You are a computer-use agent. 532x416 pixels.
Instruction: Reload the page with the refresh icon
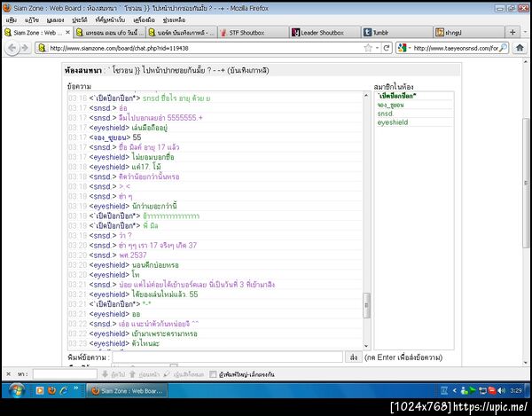(x=387, y=48)
